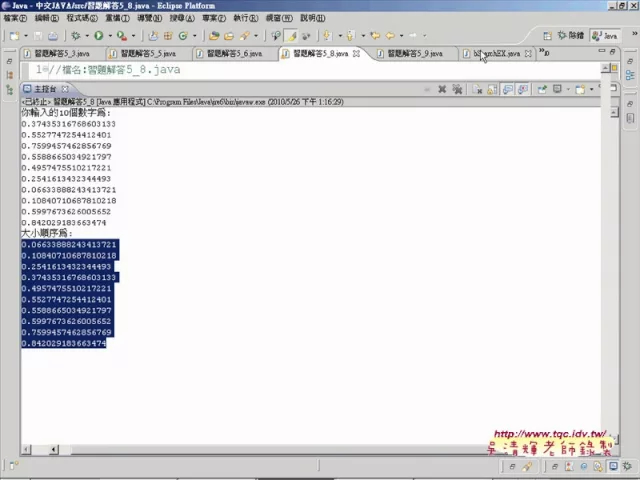Click the Open Perspective icon
This screenshot has width=640, height=480.
pos(547,36)
